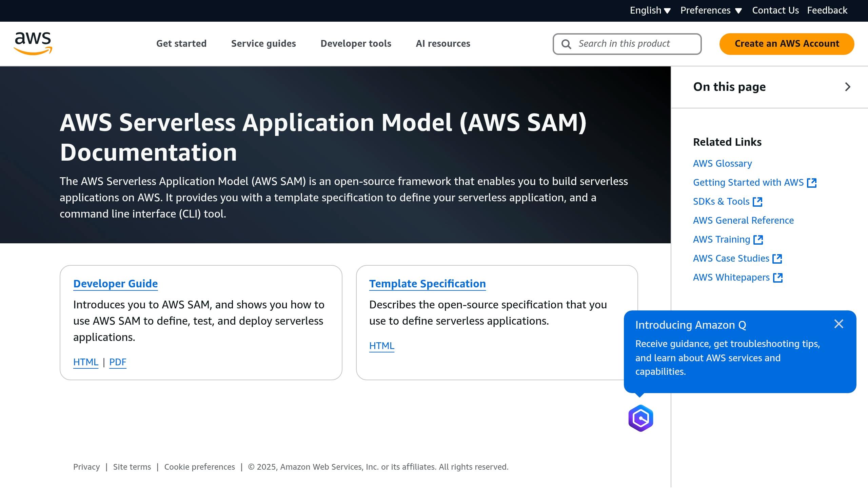
Task: Open Template Specification HTML version
Action: [382, 346]
